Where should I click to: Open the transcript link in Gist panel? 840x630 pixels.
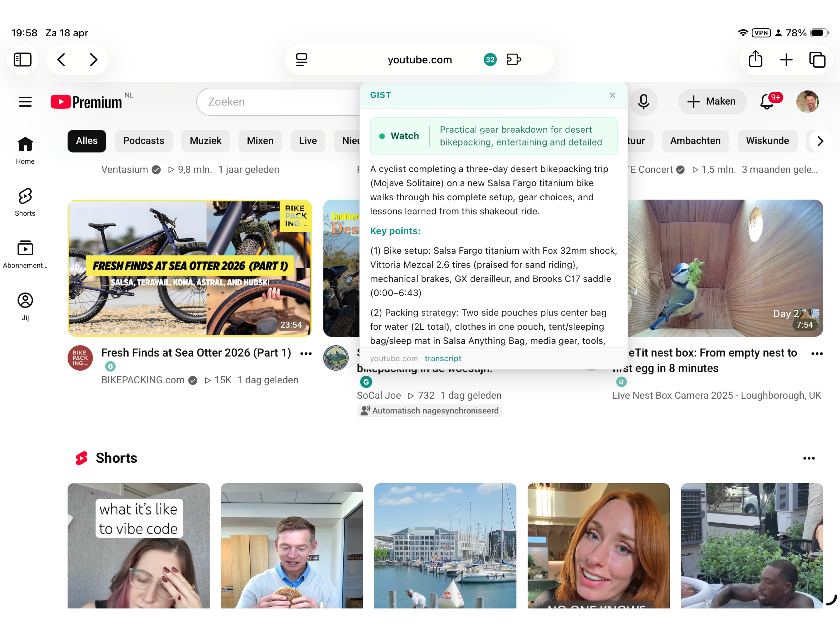point(443,358)
